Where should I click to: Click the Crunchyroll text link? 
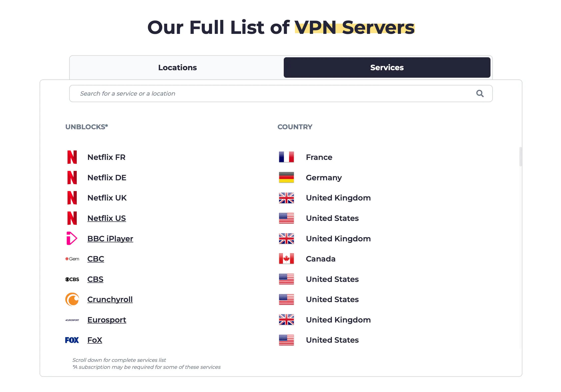(110, 299)
